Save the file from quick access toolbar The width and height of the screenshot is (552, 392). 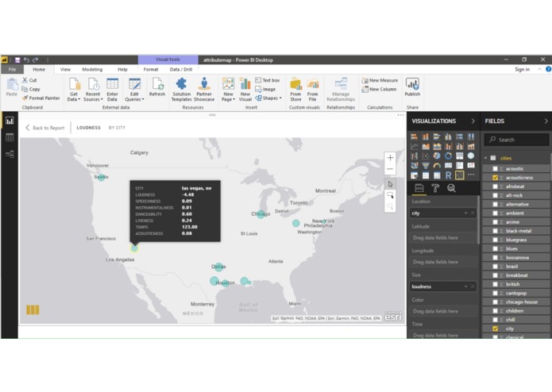[17, 60]
